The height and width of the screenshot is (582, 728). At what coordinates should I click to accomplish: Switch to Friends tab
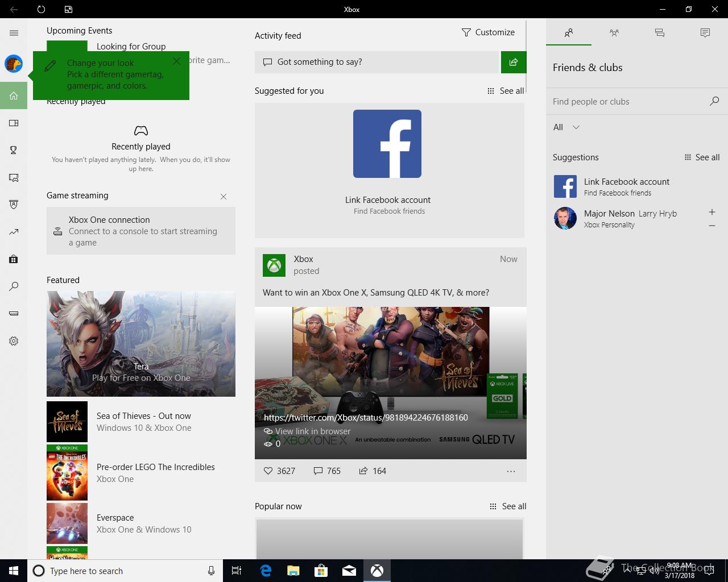coord(569,33)
